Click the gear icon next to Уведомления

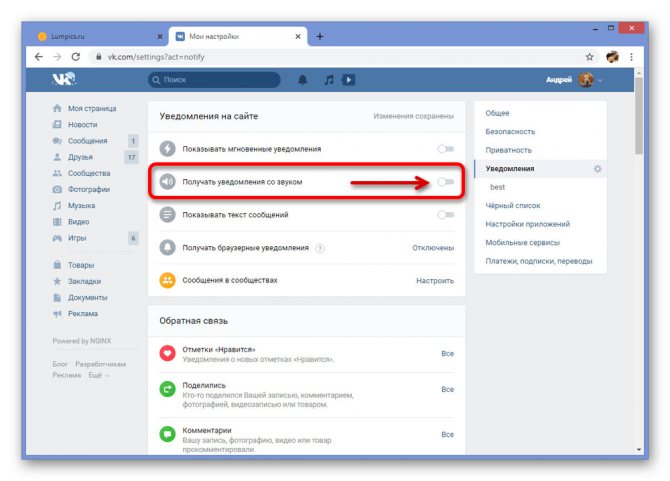597,169
